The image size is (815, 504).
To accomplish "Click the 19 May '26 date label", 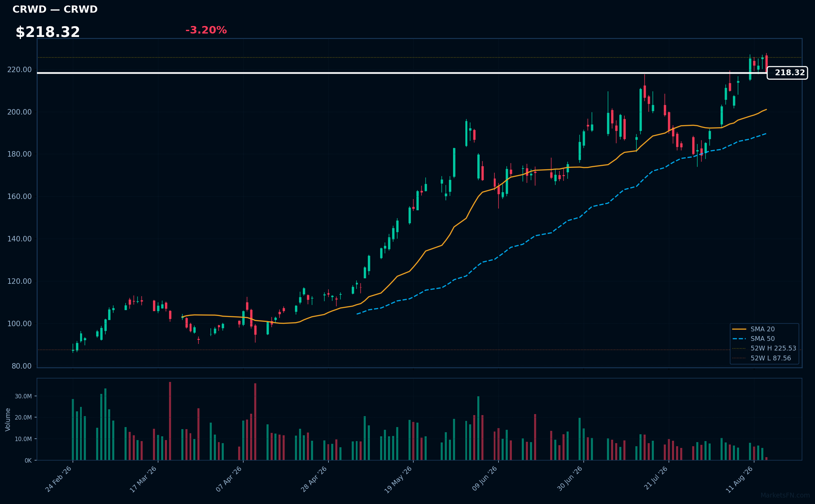I will coord(398,479).
